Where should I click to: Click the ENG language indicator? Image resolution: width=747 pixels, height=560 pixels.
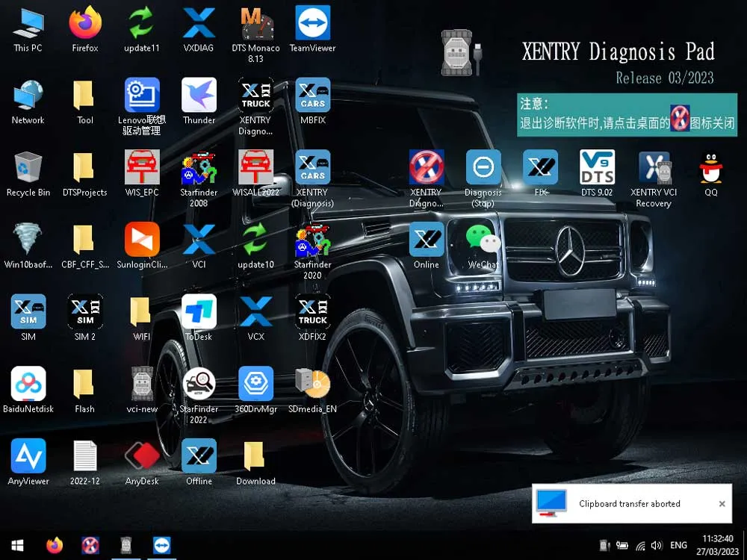pos(678,545)
